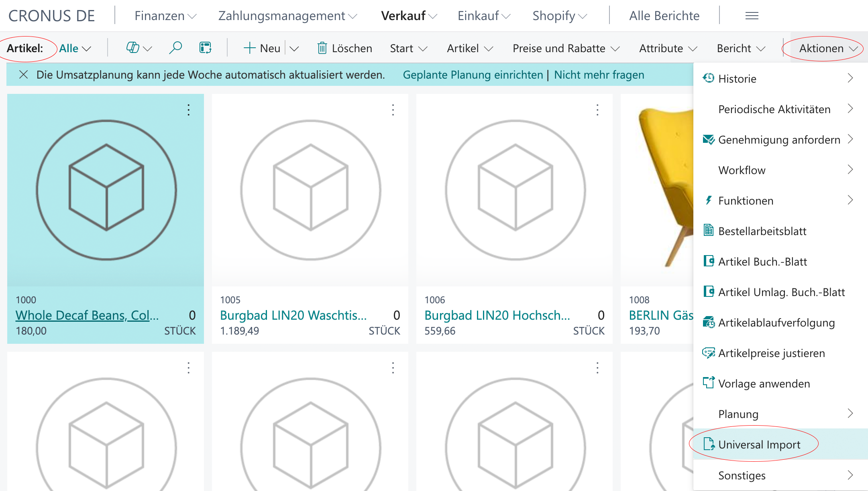Screen dimensions: 868x491
Task: Click the trash can Löschen icon
Action: tap(322, 48)
